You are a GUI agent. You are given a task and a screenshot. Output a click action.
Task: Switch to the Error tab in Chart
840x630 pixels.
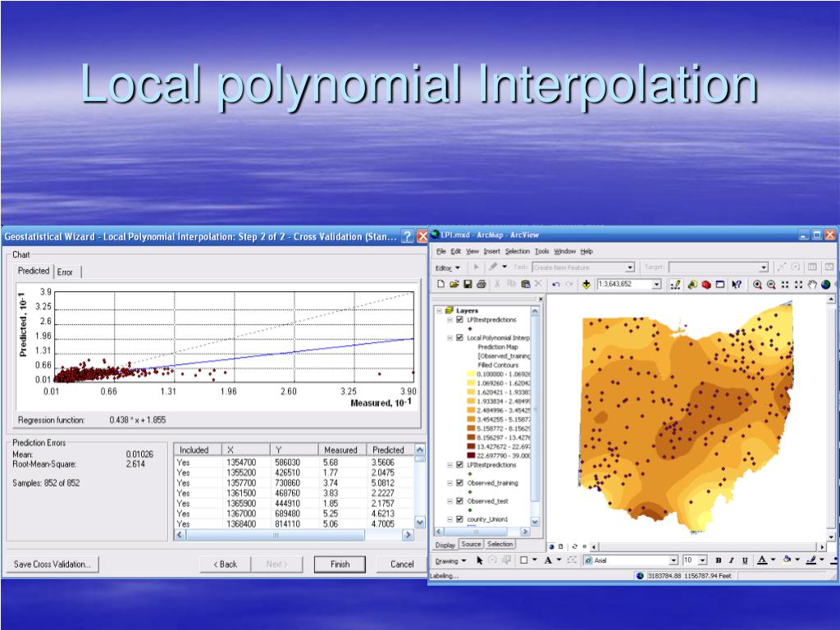tap(67, 272)
